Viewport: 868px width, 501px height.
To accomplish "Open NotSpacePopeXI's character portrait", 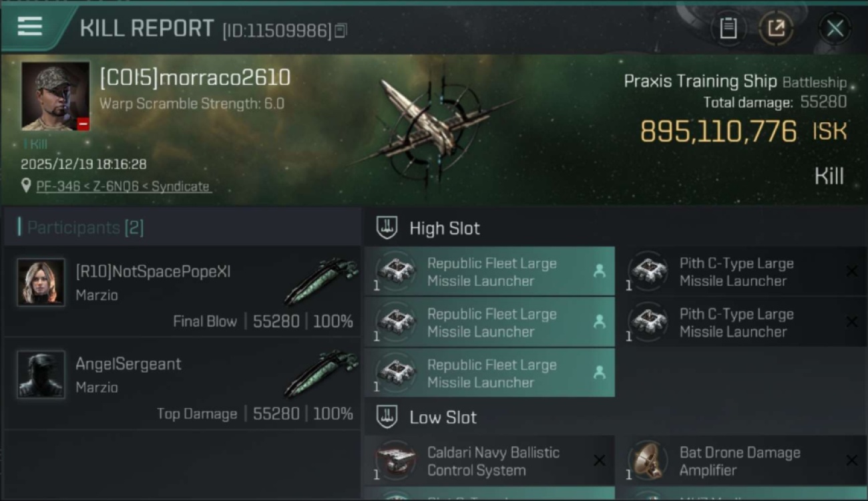I will point(41,283).
